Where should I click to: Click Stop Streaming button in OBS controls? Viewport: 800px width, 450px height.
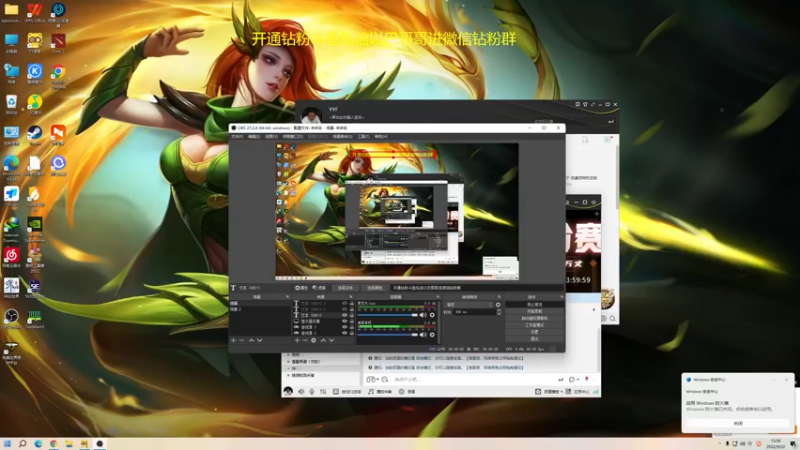pos(534,305)
